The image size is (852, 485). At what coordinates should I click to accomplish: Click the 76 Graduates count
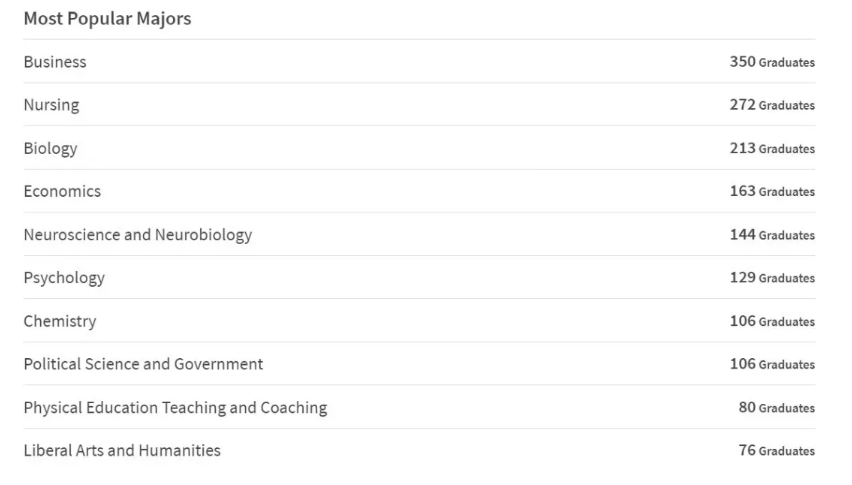coord(776,450)
